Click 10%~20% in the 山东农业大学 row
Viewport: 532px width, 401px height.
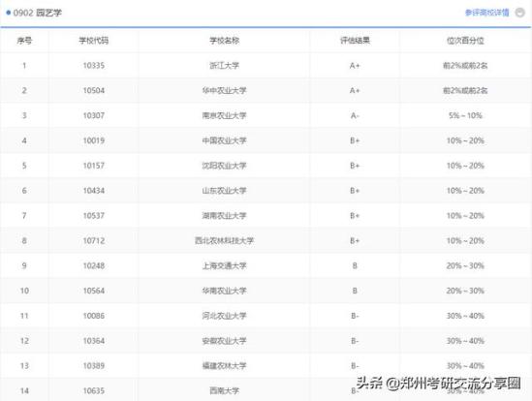(465, 191)
